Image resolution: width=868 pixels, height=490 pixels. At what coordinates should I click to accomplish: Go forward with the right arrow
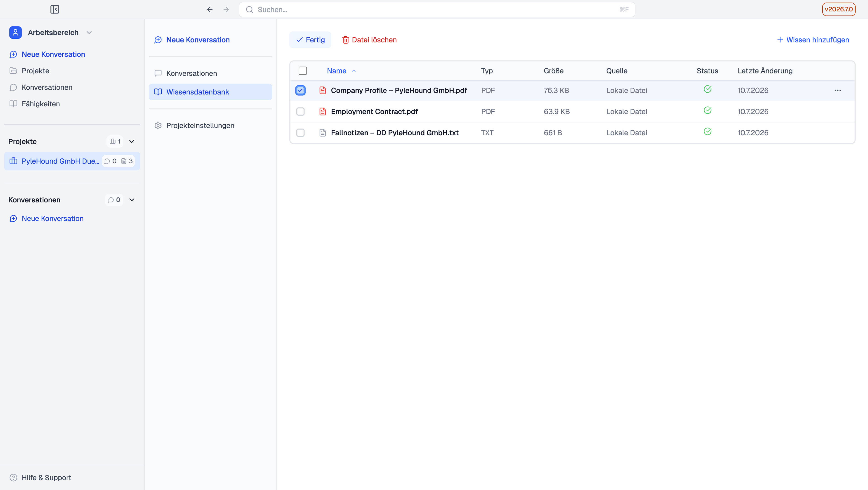[x=226, y=9]
